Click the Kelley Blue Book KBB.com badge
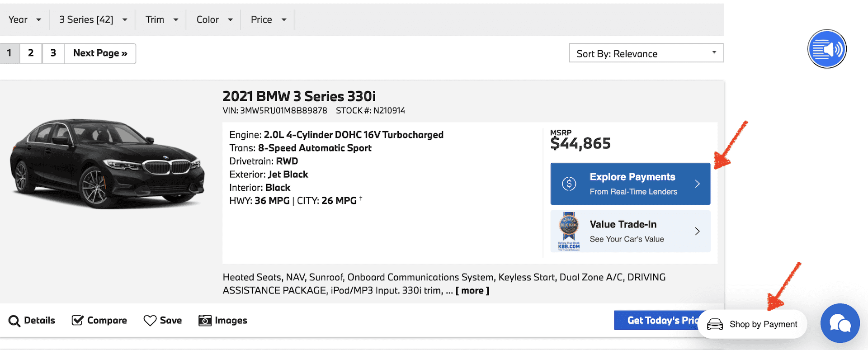This screenshot has height=350, width=868. tap(569, 231)
